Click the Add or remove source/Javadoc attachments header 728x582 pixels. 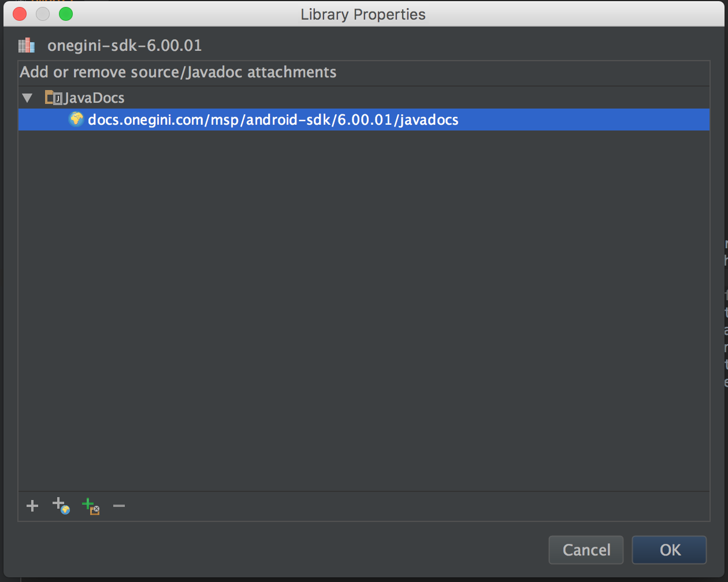(178, 72)
